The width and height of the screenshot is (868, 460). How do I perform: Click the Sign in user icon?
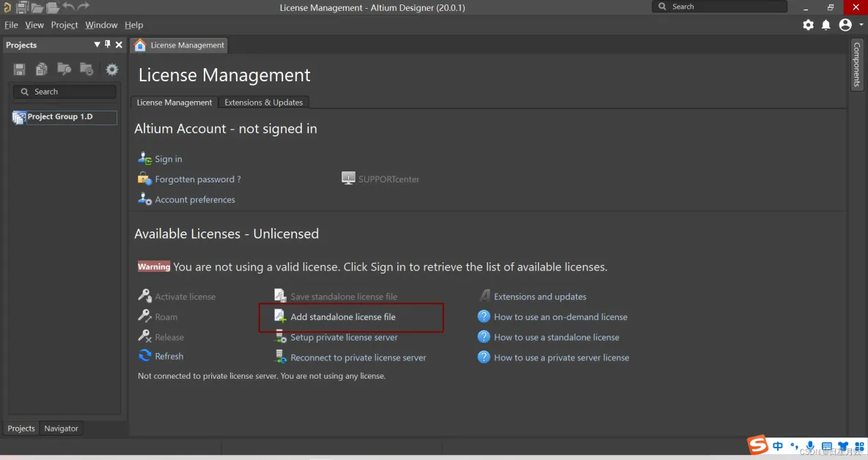tap(144, 158)
